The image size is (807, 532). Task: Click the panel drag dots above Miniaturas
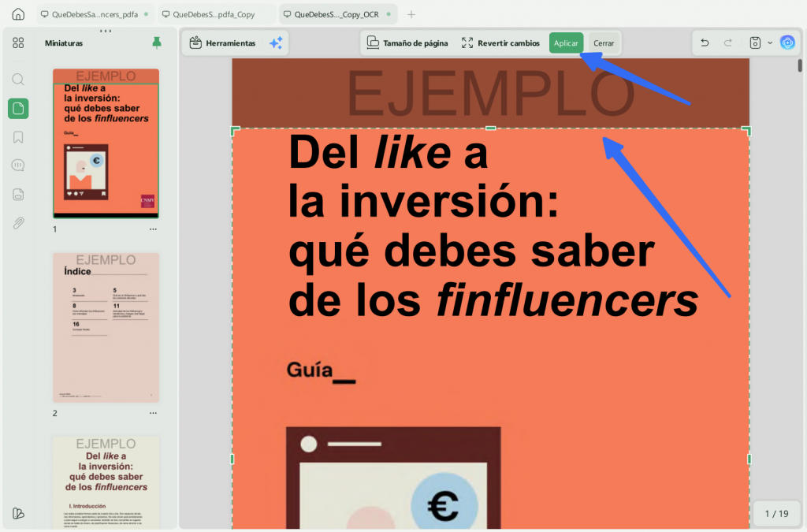coord(106,31)
